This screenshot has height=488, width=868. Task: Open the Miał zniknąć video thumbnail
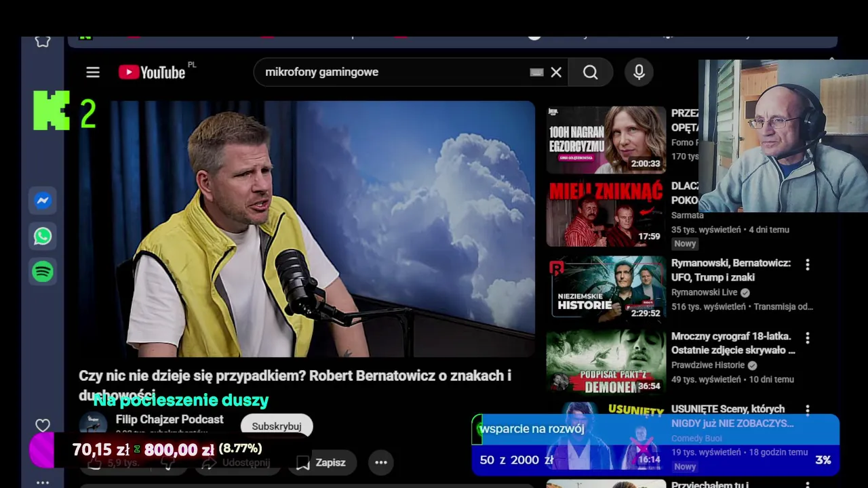[x=606, y=213]
